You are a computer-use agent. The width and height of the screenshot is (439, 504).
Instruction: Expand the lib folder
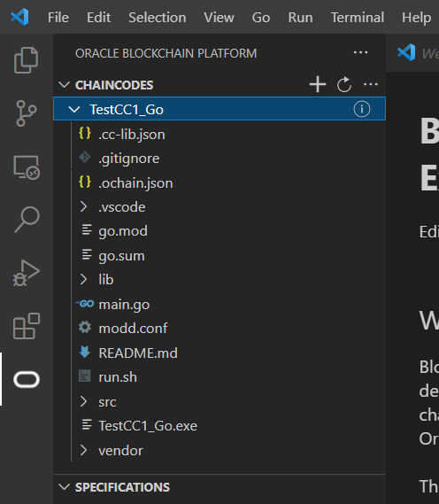tap(83, 279)
